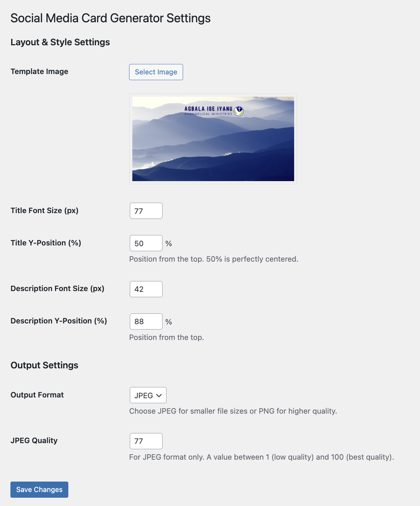Click the Description Y-Position (%) label
This screenshot has height=506, width=420.
[59, 321]
